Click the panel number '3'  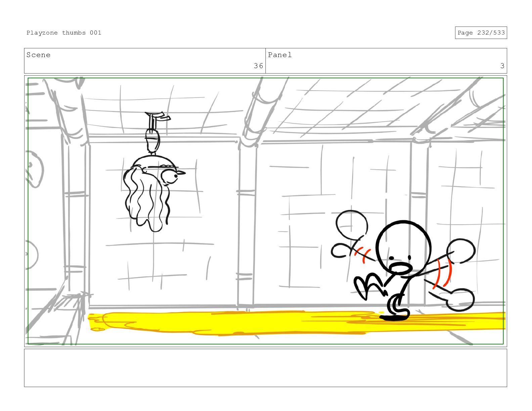[x=502, y=66]
